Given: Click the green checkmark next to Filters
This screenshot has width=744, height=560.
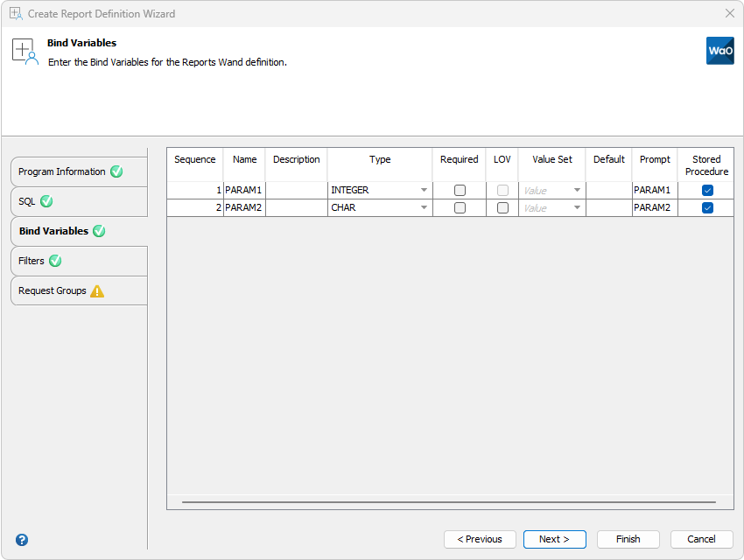Looking at the screenshot, I should (55, 261).
